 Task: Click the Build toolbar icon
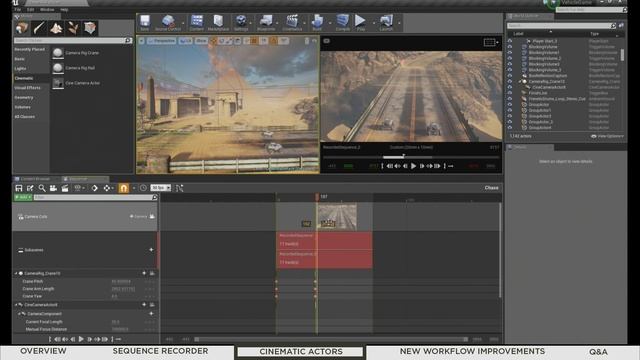pos(317,22)
